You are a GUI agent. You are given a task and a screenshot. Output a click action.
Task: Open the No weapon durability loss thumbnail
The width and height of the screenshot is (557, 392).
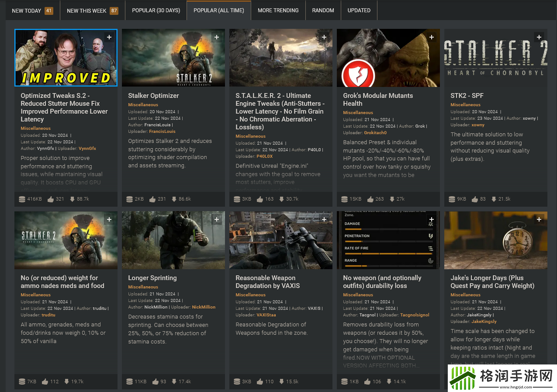point(388,240)
